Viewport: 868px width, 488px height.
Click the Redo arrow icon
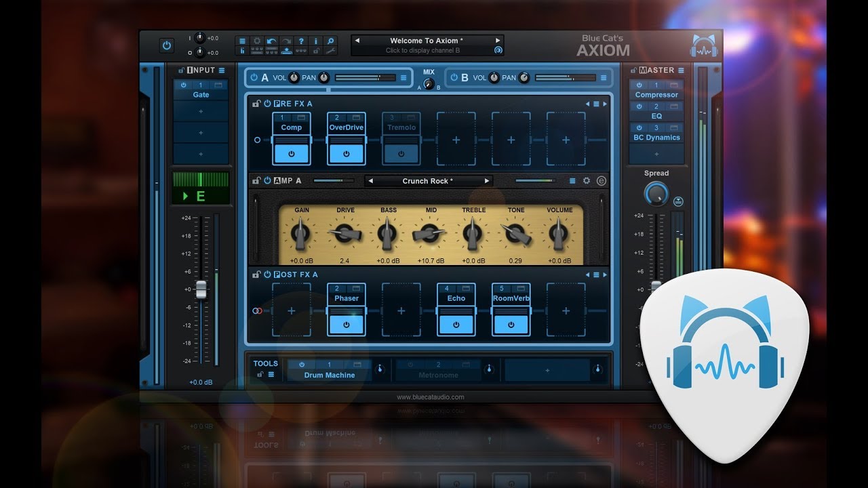[x=286, y=41]
